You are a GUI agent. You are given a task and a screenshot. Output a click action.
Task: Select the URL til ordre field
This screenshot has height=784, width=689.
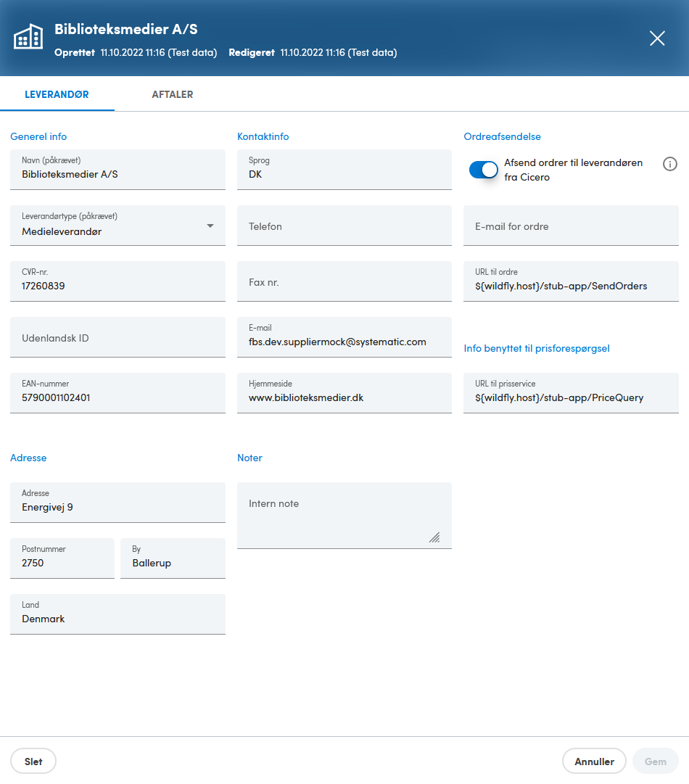click(571, 281)
